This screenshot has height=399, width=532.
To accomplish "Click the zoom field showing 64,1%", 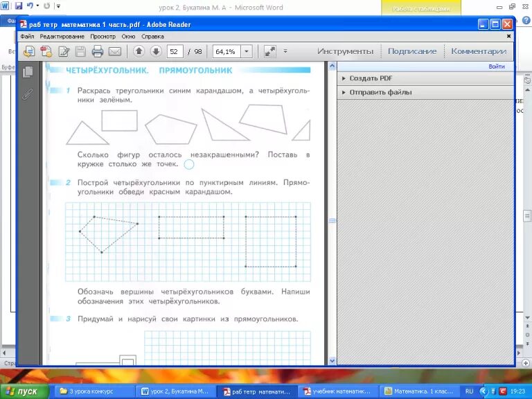I will click(x=227, y=51).
